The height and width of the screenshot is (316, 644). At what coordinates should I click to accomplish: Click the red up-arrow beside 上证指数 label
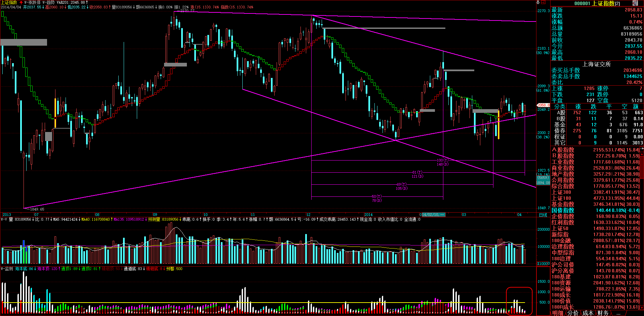pos(21,2)
